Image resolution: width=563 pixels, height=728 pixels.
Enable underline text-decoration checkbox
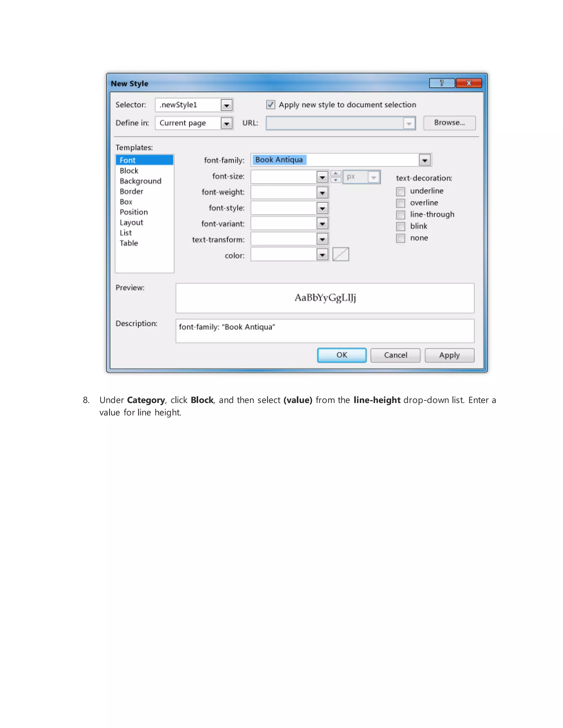[x=400, y=191]
